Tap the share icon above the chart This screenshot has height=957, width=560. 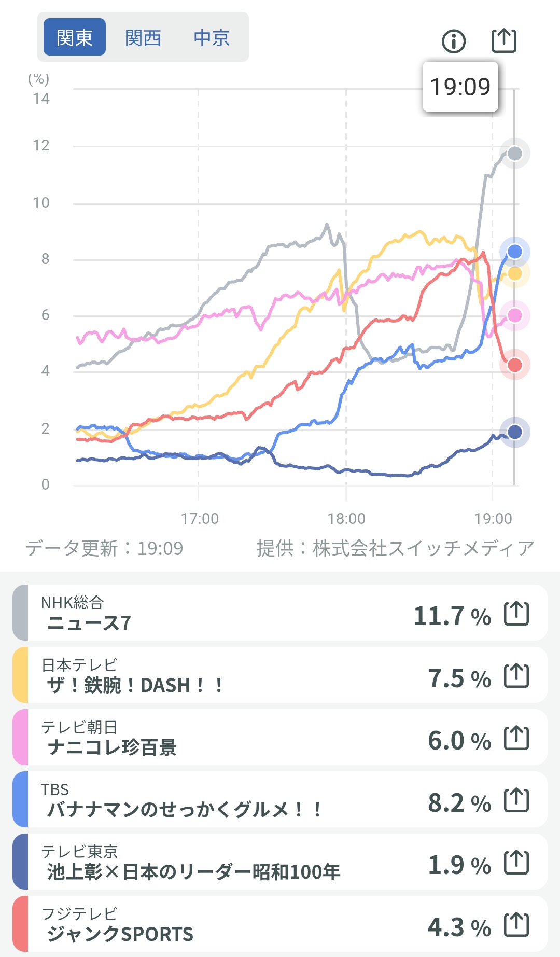coord(503,40)
